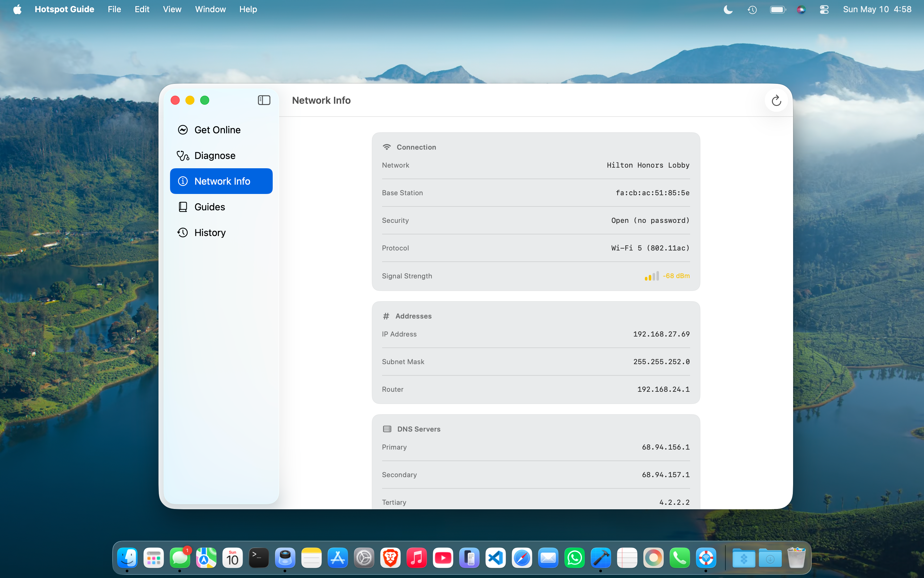The height and width of the screenshot is (578, 924).
Task: Open the red YouTube-style play app
Action: click(x=443, y=558)
